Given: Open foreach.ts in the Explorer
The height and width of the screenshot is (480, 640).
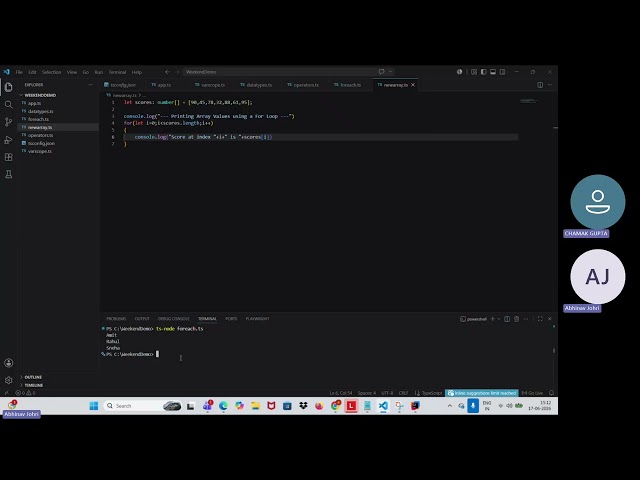Looking at the screenshot, I should tap(38, 119).
